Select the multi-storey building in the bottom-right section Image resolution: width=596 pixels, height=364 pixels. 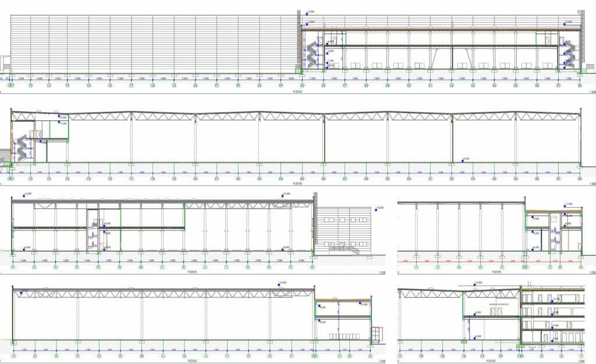[552, 314]
